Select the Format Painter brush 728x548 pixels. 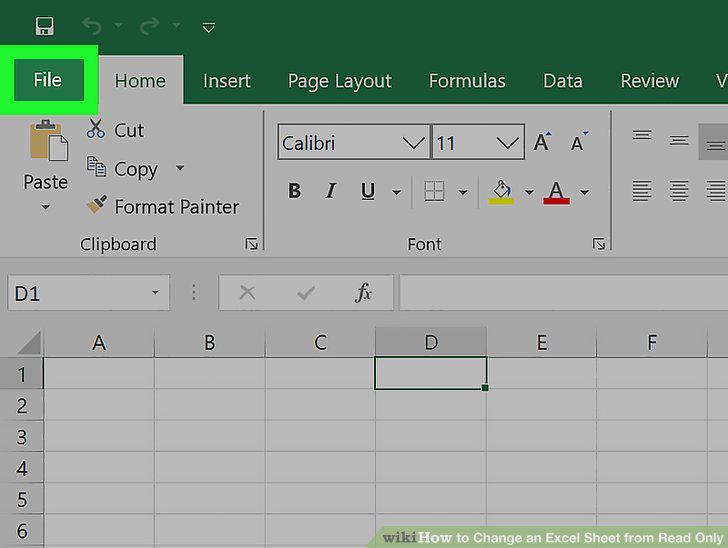97,205
